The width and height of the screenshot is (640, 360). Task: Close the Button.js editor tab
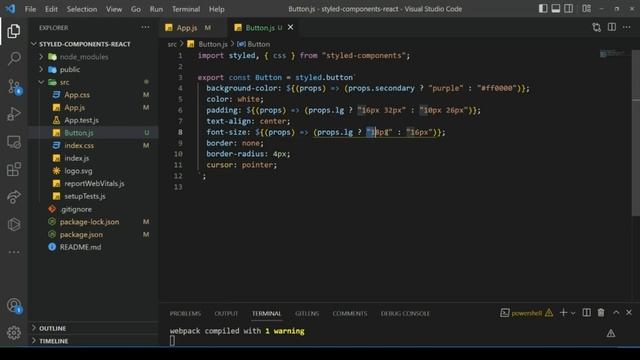click(x=290, y=27)
